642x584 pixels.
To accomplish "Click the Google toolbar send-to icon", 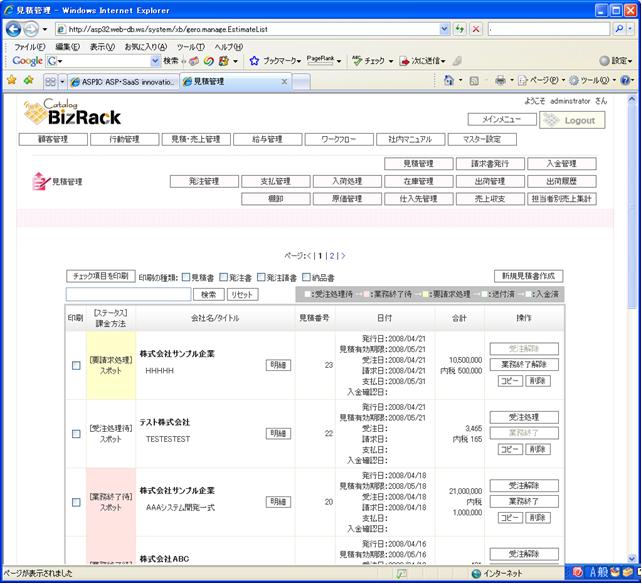I will [405, 61].
